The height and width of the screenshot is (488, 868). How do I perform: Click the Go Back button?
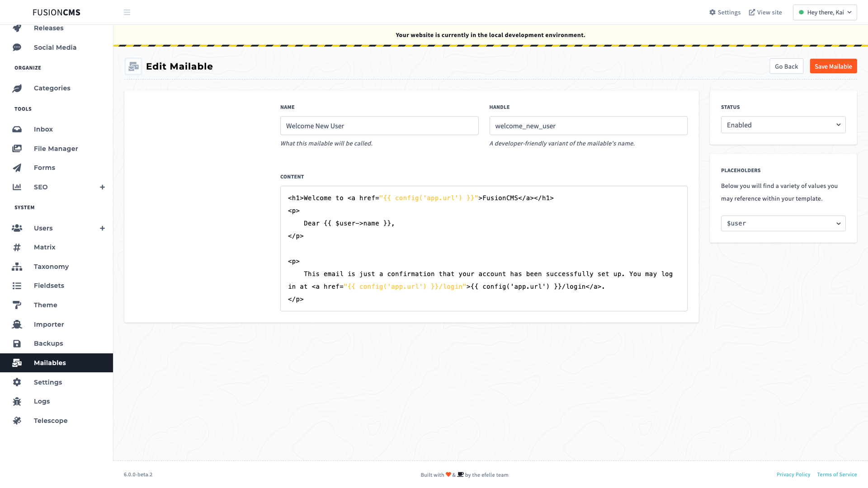point(786,66)
